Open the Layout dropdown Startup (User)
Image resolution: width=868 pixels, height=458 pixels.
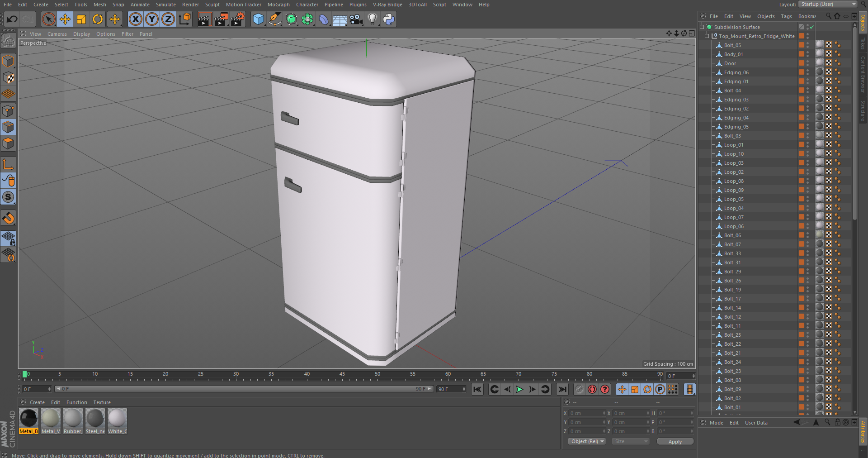pos(828,4)
